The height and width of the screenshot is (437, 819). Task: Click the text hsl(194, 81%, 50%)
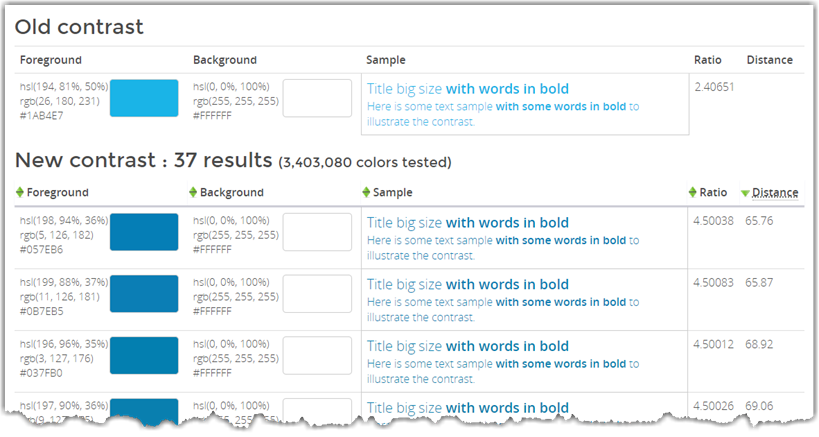[x=64, y=87]
